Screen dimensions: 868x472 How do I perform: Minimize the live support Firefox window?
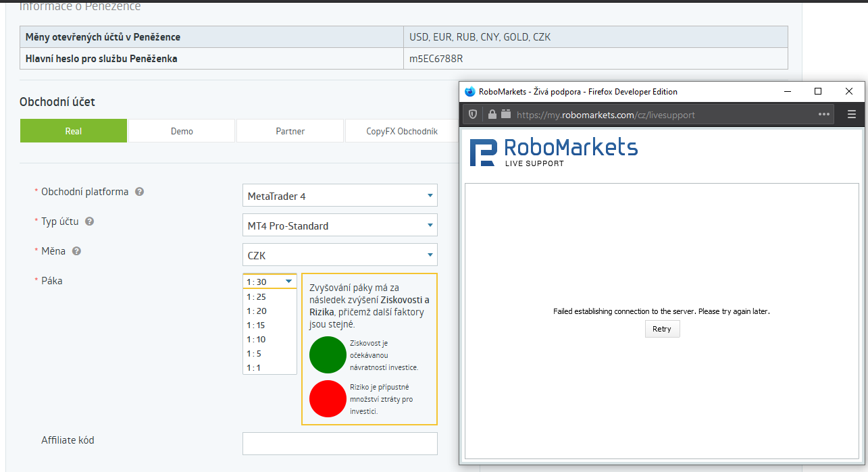tap(787, 91)
